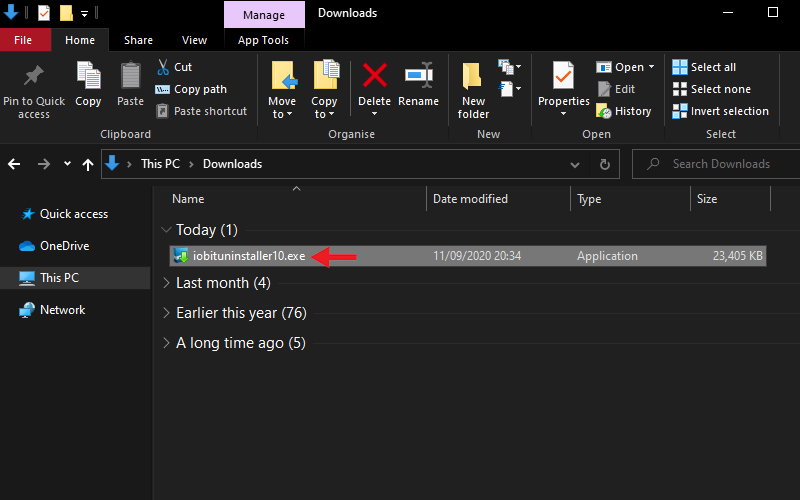The image size is (800, 500).
Task: Open the Easy access dropdown
Action: (x=510, y=89)
